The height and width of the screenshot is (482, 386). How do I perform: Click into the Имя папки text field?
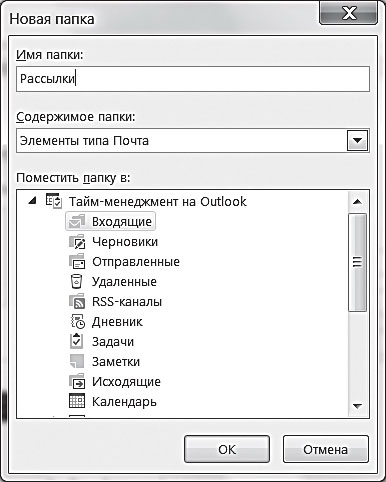193,79
